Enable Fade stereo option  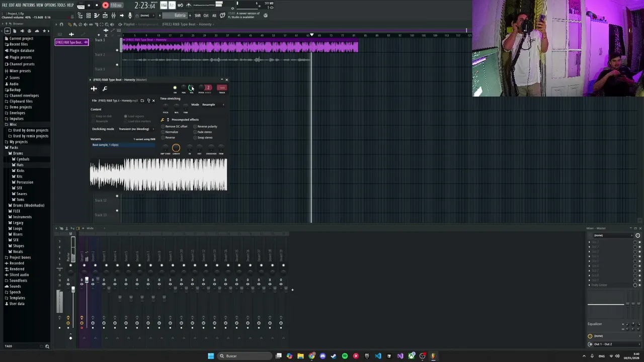coord(203,132)
